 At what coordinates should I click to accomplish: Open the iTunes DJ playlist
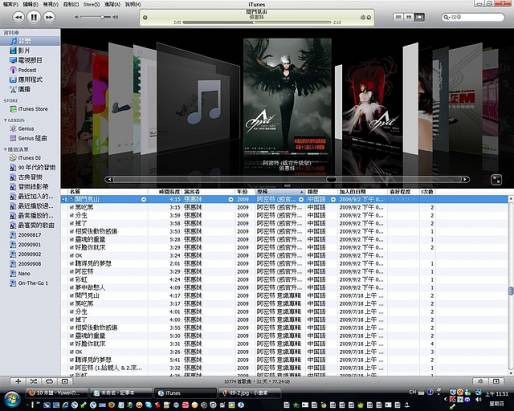[x=25, y=158]
